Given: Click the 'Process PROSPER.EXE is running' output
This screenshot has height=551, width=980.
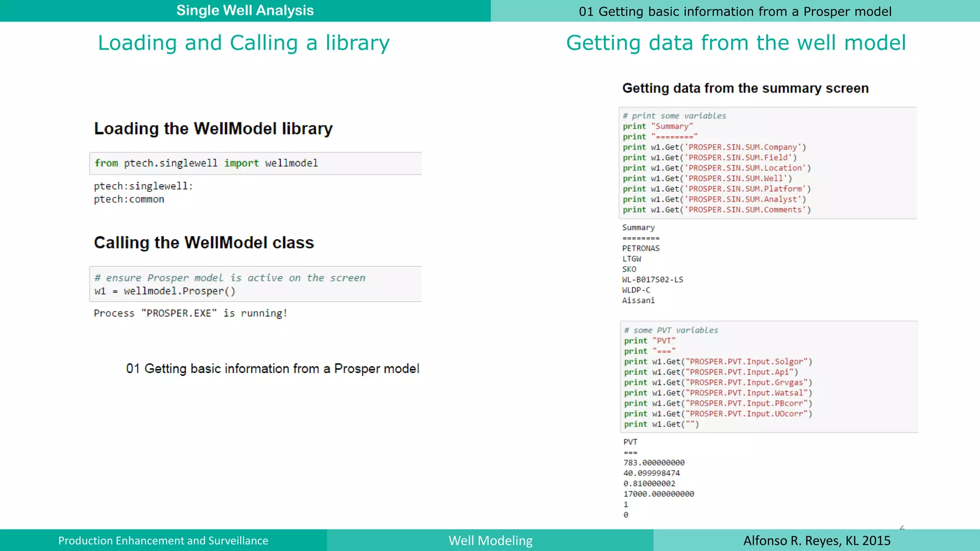Looking at the screenshot, I should tap(190, 313).
